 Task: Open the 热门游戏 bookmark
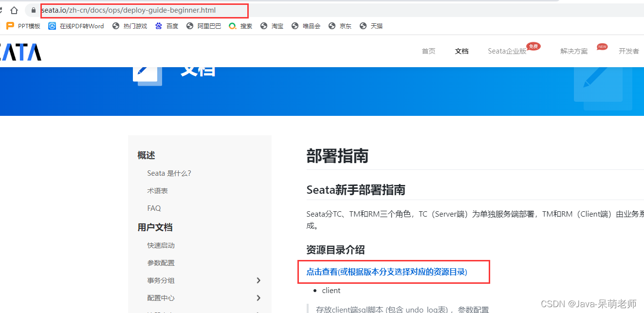tap(129, 26)
